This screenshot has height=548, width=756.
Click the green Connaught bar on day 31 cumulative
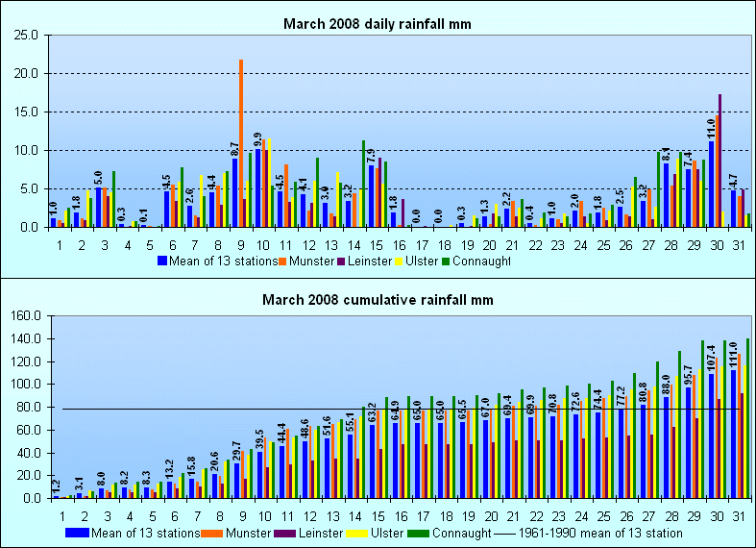coord(747,418)
